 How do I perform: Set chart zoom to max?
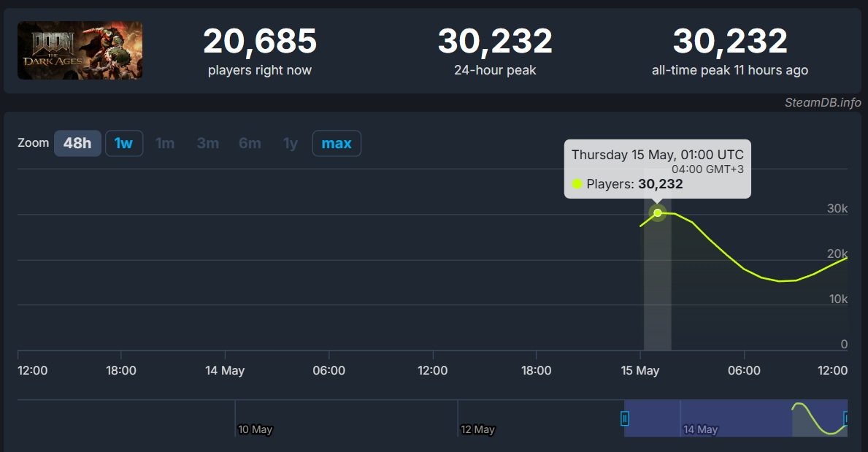[337, 143]
